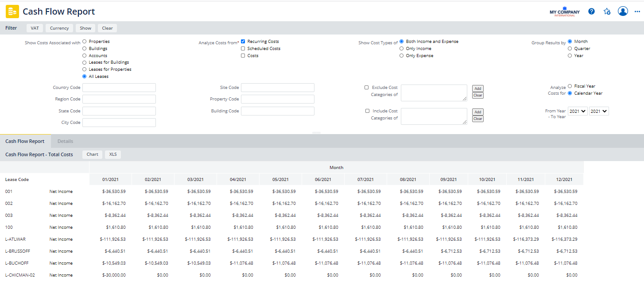Choose Quarter for grouping results
This screenshot has height=281, width=644.
570,49
